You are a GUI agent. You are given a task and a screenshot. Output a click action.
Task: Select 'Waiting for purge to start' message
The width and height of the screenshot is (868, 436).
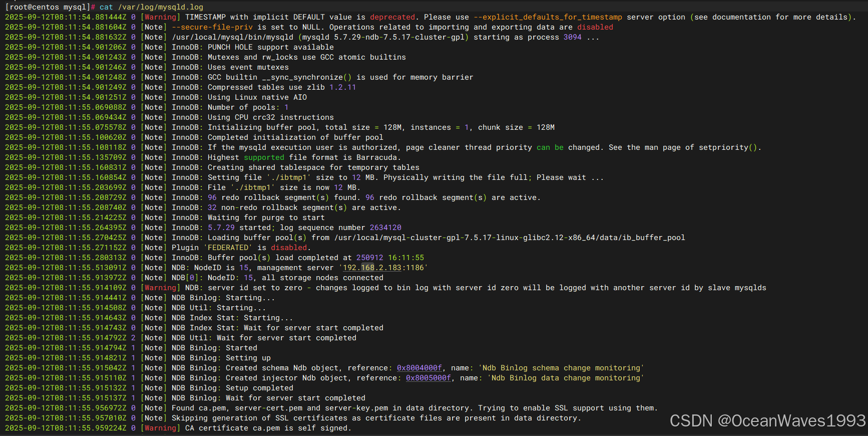click(266, 217)
